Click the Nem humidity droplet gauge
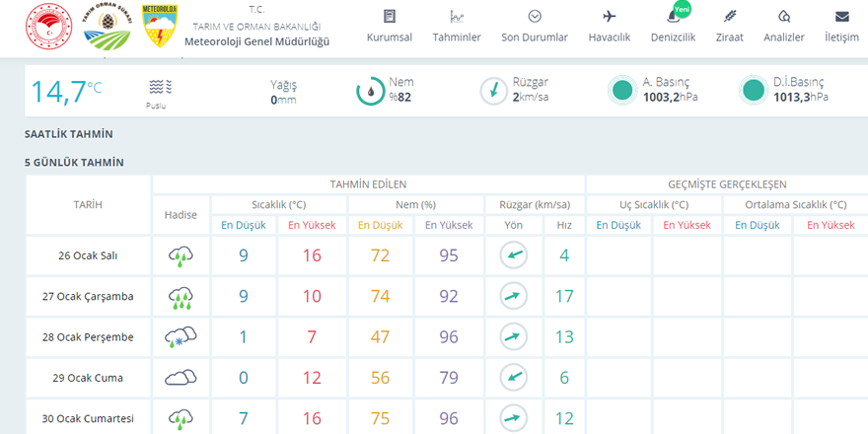Screen dimensions: 868x434 (370, 91)
